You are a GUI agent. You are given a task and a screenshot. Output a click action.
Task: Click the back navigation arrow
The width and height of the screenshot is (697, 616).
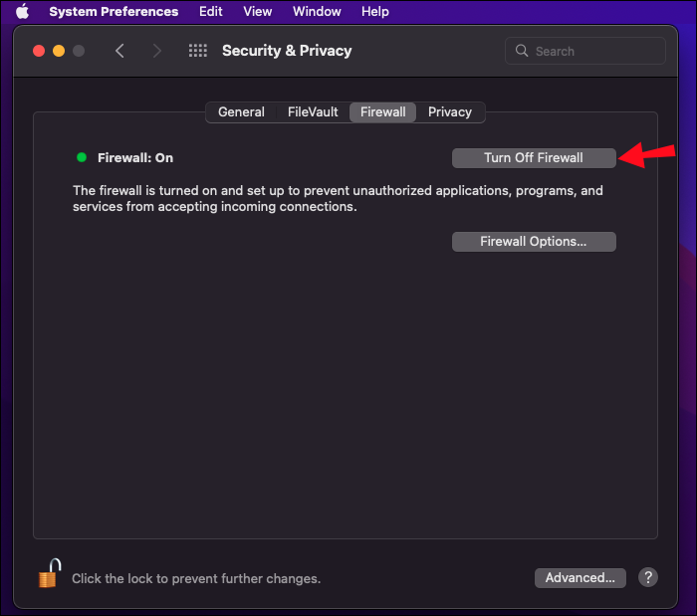119,51
